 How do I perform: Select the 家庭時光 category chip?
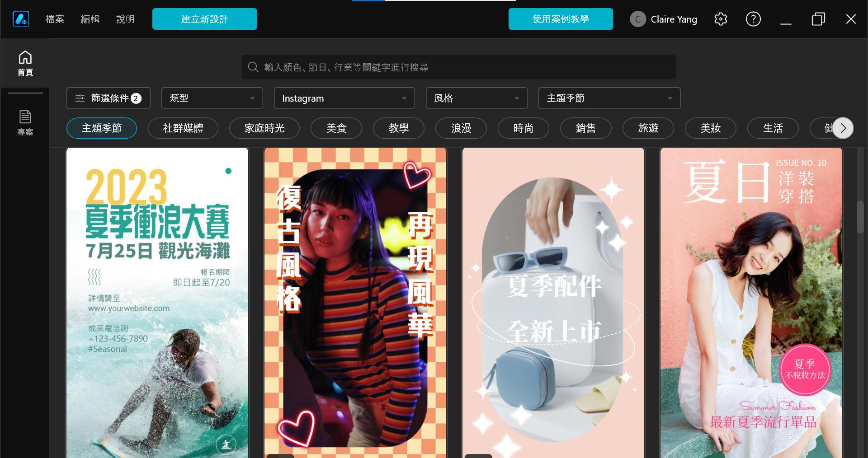264,128
